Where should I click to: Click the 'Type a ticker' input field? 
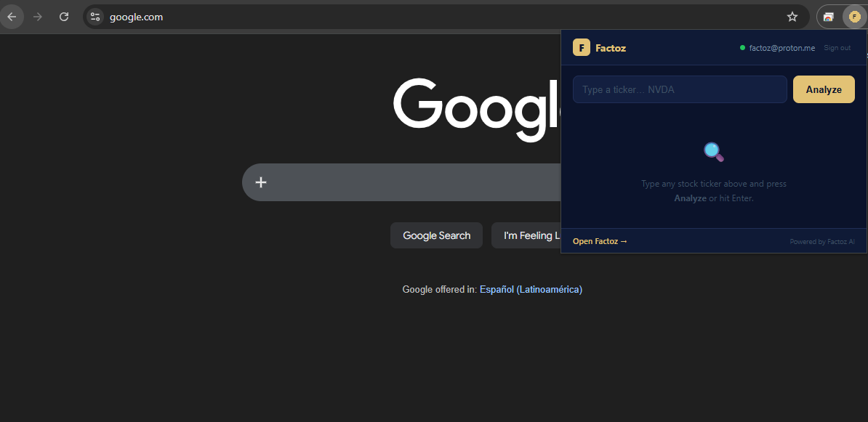pos(680,89)
